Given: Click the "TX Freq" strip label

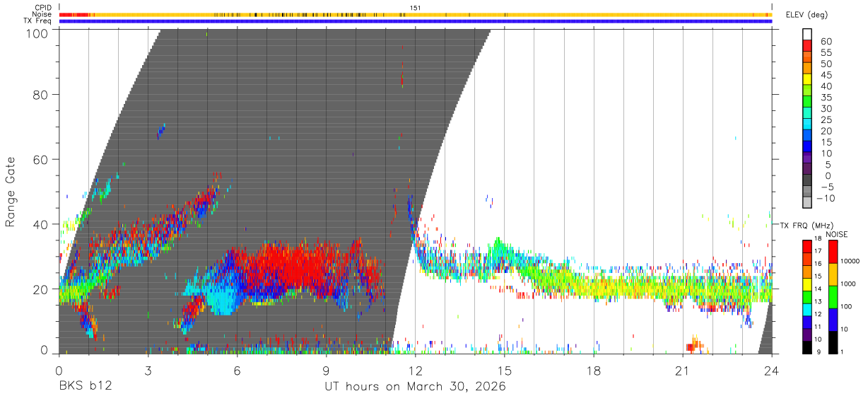Looking at the screenshot, I should [x=37, y=21].
